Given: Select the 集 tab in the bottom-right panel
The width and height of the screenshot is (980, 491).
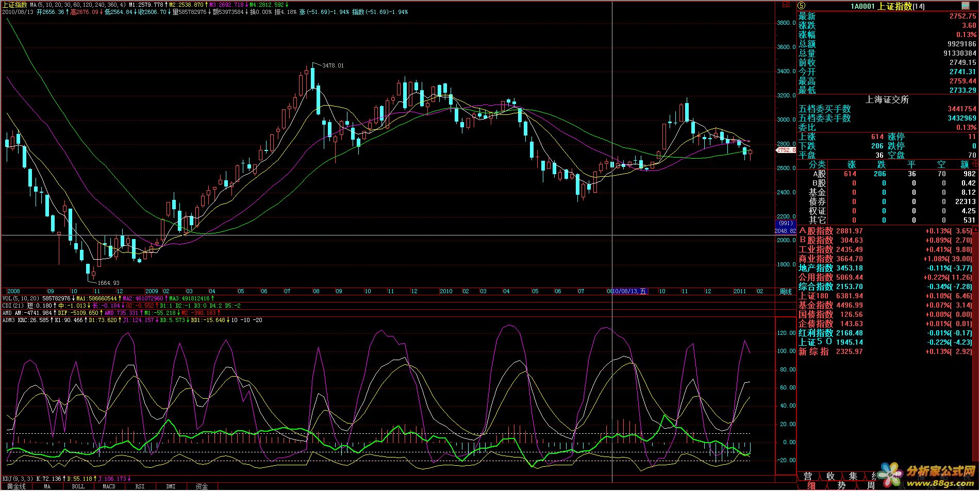Looking at the screenshot, I should coord(854,476).
